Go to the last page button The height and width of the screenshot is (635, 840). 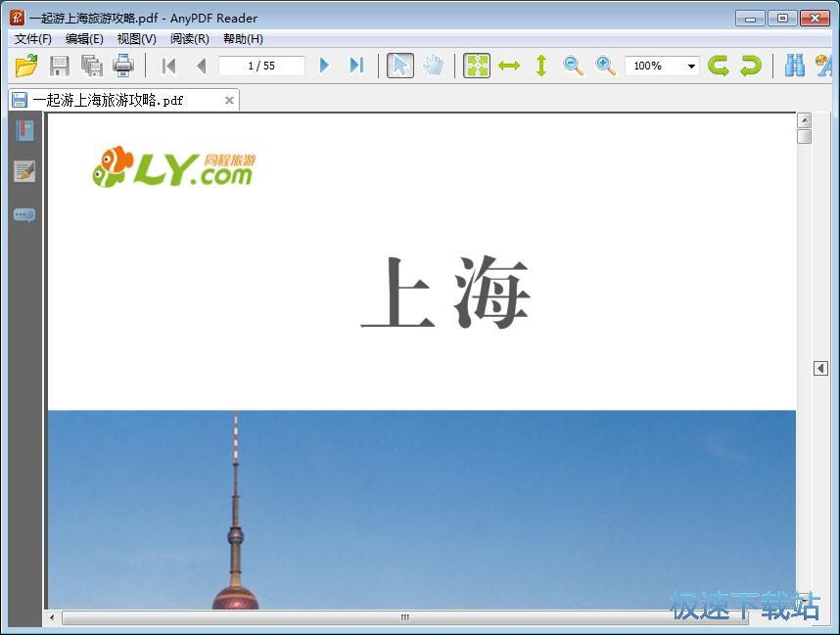click(x=356, y=65)
